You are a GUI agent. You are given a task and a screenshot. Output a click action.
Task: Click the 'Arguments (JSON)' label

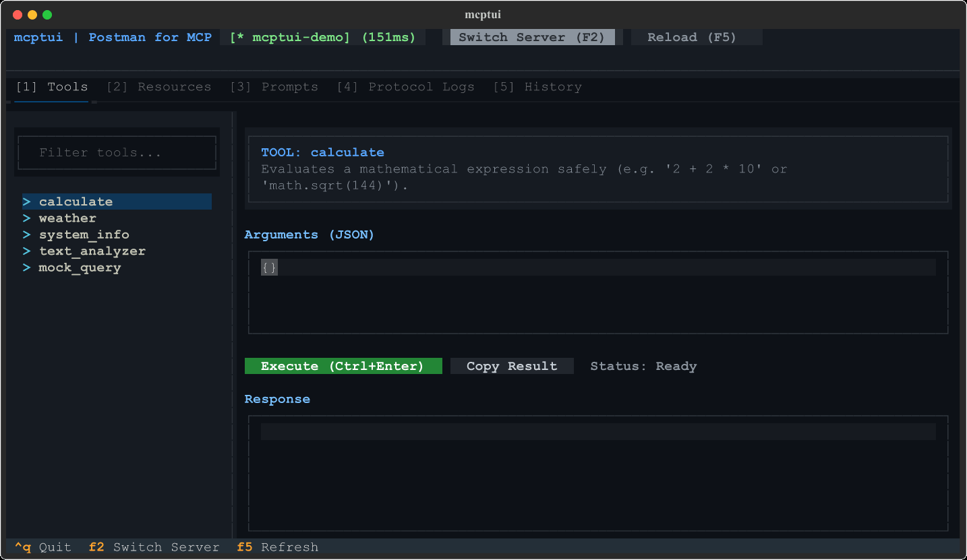pos(309,235)
